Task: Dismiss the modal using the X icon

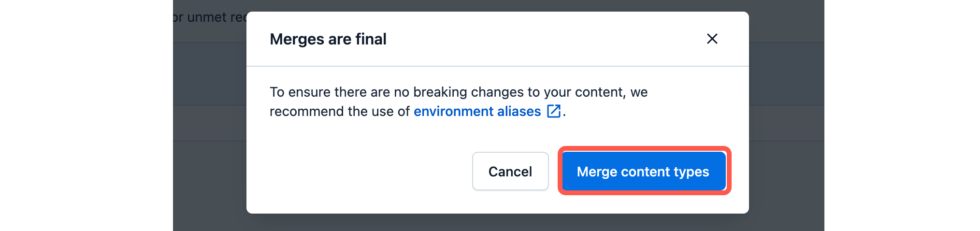Action: click(x=712, y=39)
